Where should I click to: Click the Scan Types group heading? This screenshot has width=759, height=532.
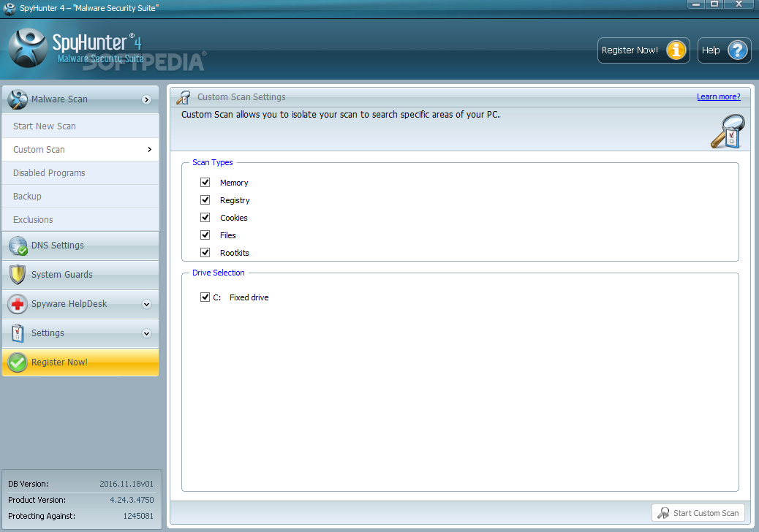pyautogui.click(x=213, y=162)
